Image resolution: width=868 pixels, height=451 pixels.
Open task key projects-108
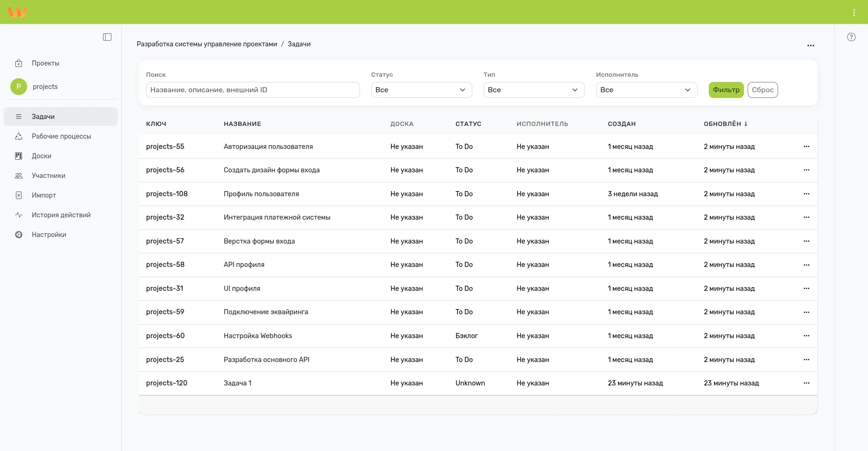(x=167, y=194)
